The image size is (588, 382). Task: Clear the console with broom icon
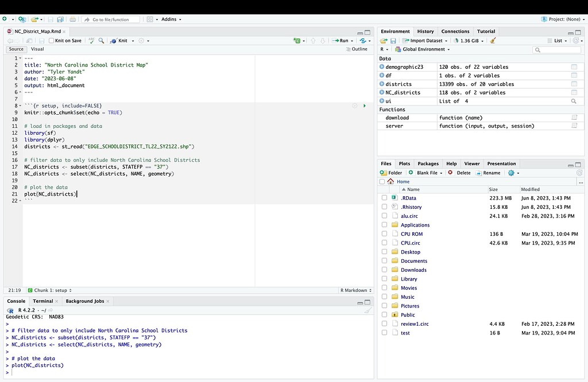368,310
